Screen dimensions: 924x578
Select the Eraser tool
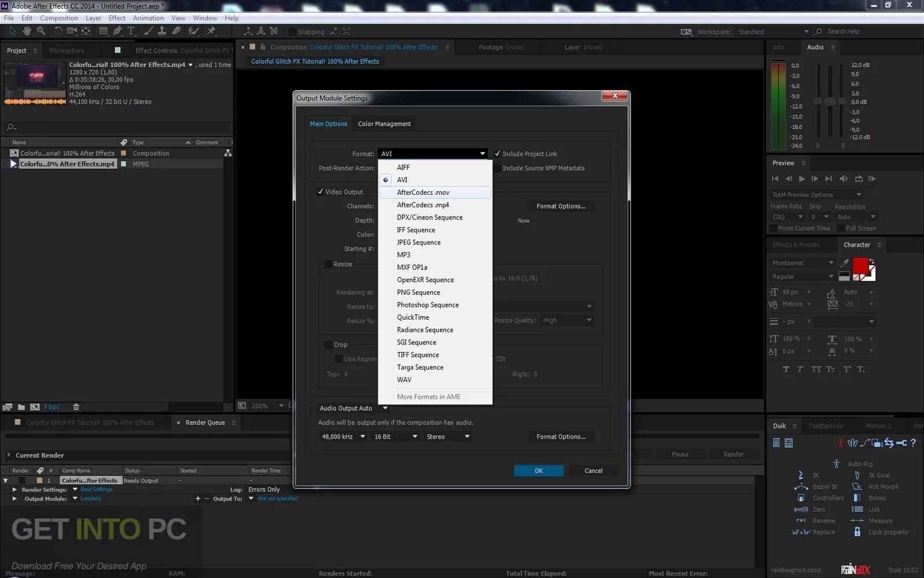(x=177, y=31)
